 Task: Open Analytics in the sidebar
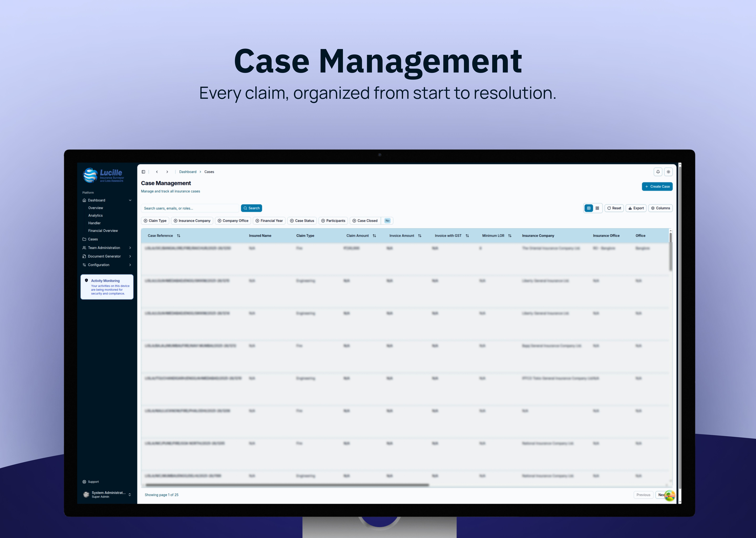[x=95, y=216]
